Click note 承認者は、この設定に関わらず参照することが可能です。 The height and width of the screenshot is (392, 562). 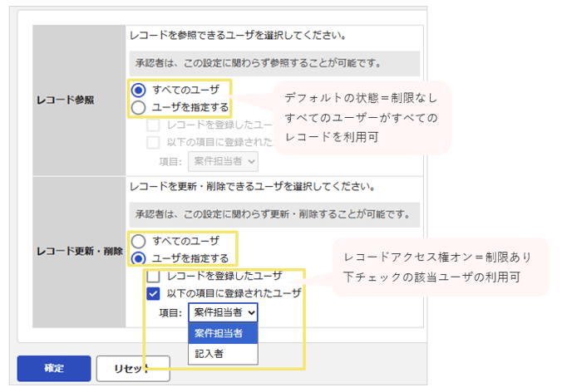(x=274, y=63)
